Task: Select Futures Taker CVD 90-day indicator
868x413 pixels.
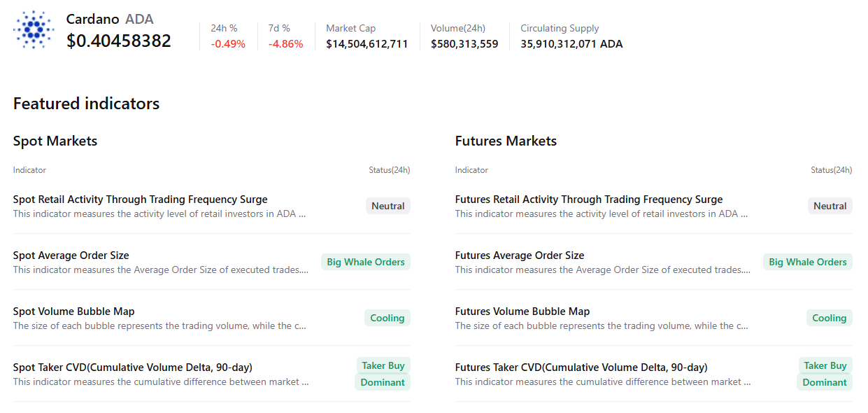Action: (x=581, y=367)
